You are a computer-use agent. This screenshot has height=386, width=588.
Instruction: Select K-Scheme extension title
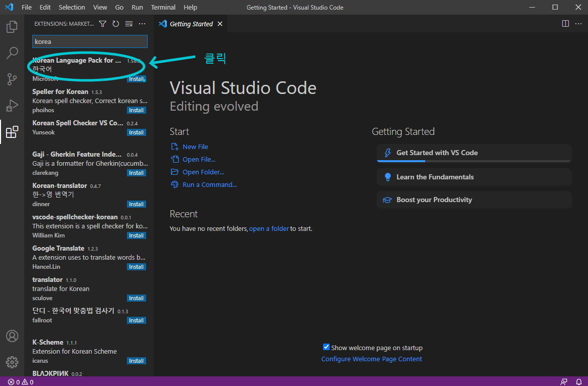48,342
